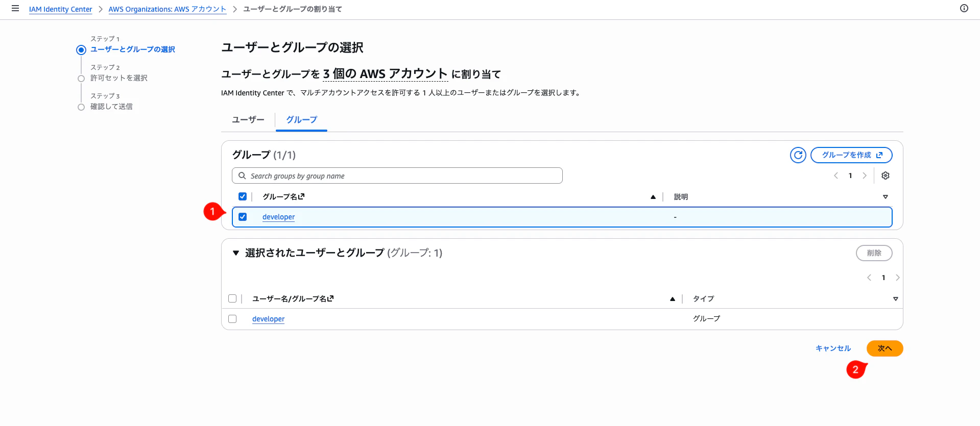Screen dimensions: 980x426
Task: Go to previous page of groups table
Action: point(836,176)
